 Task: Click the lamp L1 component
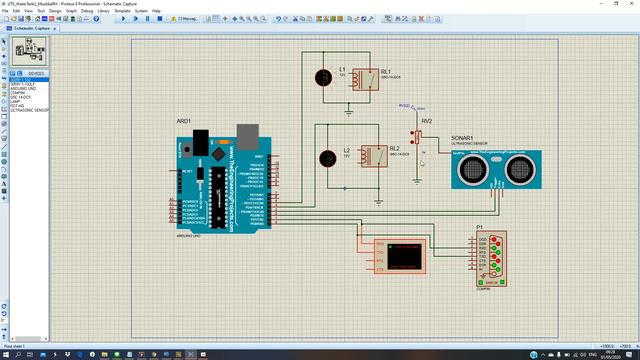point(323,78)
